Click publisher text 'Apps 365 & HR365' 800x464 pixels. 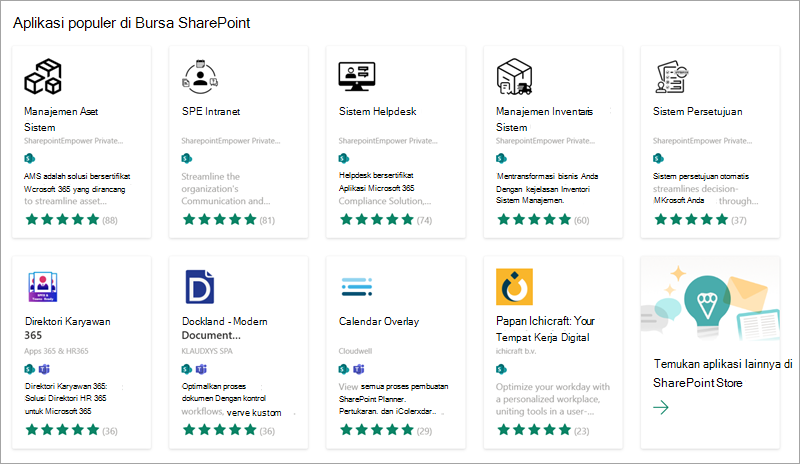56,351
